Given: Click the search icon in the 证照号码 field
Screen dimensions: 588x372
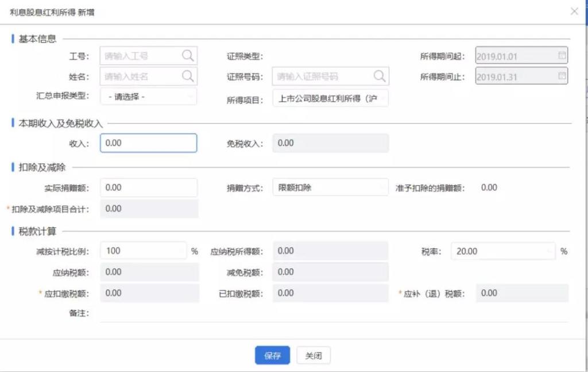Looking at the screenshot, I should click(380, 76).
